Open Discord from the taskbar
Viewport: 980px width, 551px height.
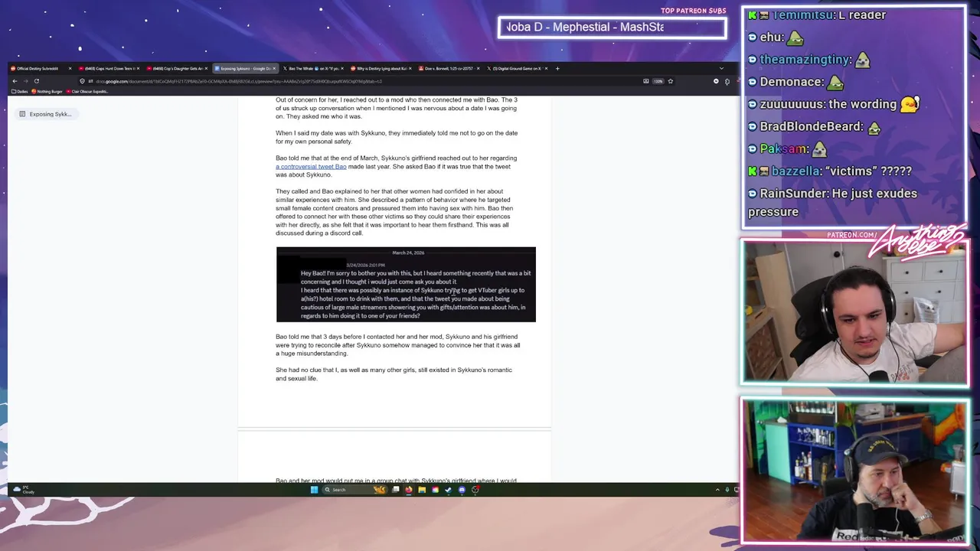click(x=462, y=490)
